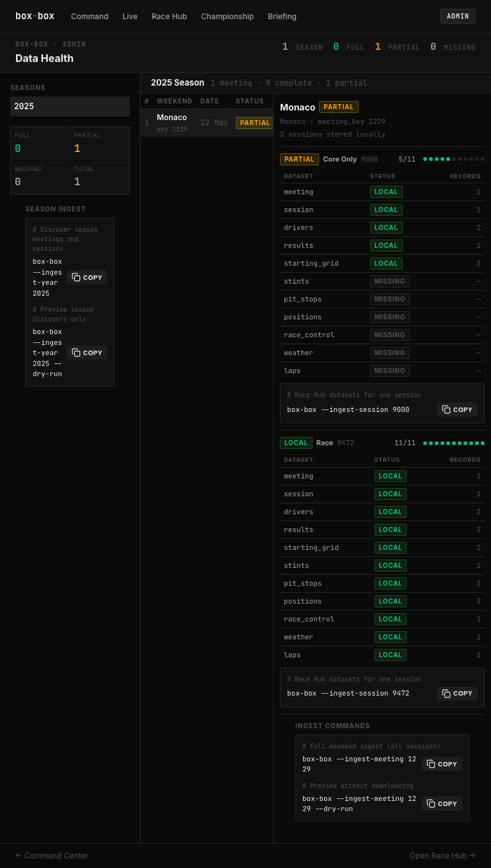Copy the ingest-session 9472 command
491x868 pixels.
(457, 693)
